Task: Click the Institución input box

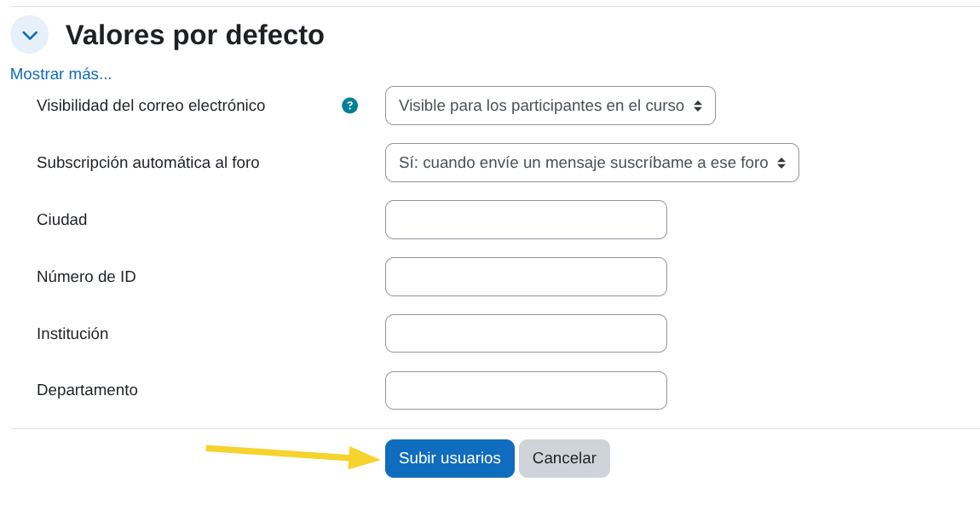Action: (x=526, y=333)
